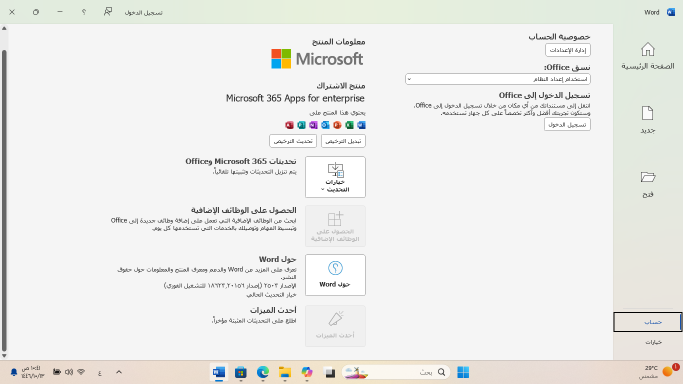Click the معلومات المنتج (Product Information) heading

coord(338,42)
